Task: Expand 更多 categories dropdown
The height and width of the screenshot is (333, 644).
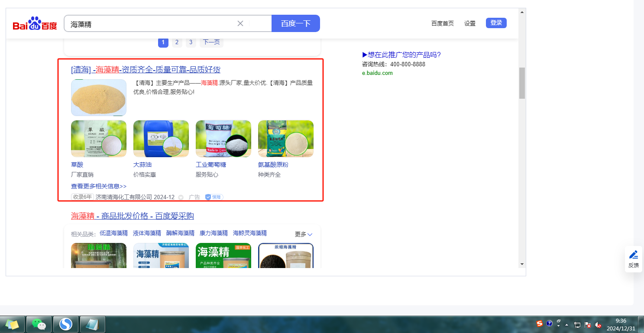Action: (x=304, y=234)
